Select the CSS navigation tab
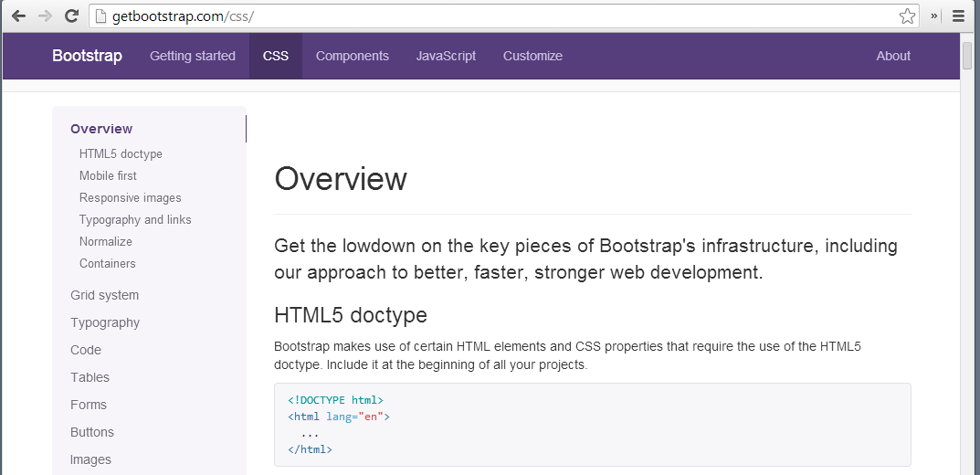Image resolution: width=980 pixels, height=475 pixels. click(x=276, y=56)
